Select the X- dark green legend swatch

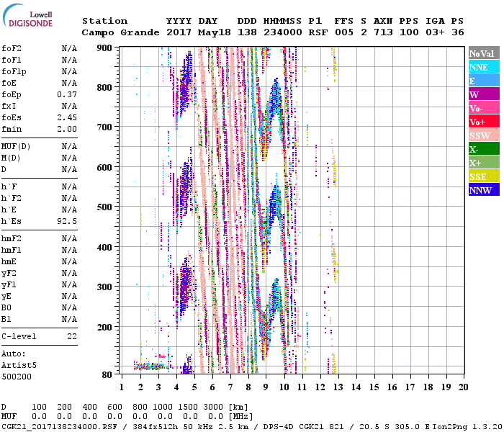484,148
